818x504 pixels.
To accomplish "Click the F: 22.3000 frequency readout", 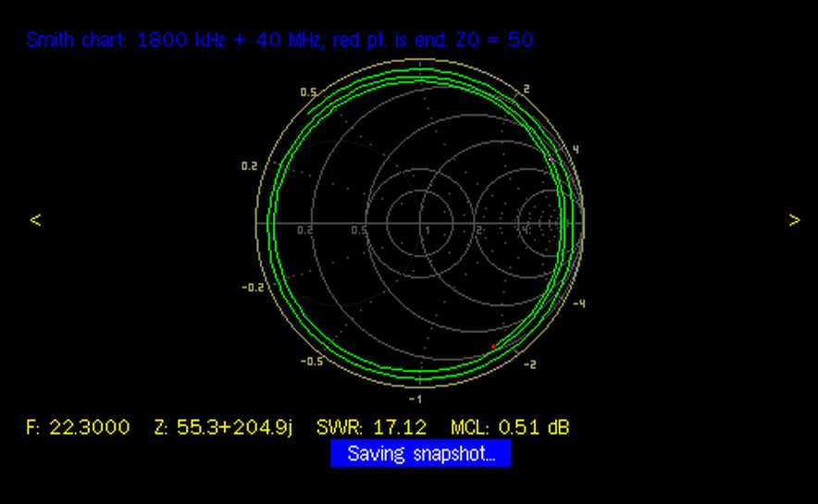I will click(78, 427).
